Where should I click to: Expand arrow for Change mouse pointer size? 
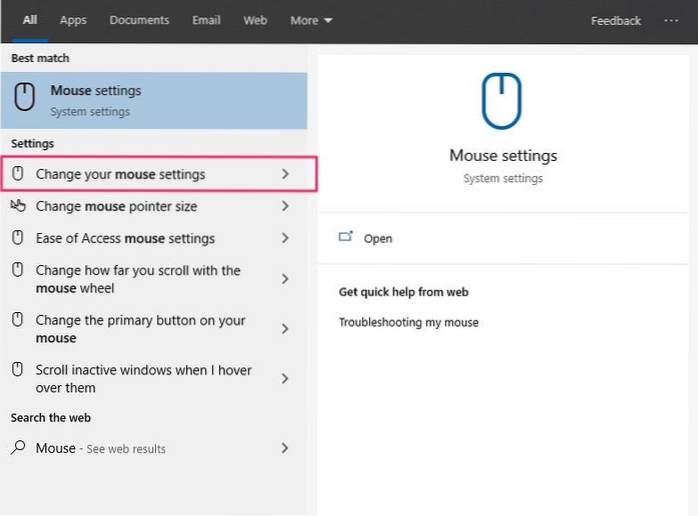[x=285, y=206]
